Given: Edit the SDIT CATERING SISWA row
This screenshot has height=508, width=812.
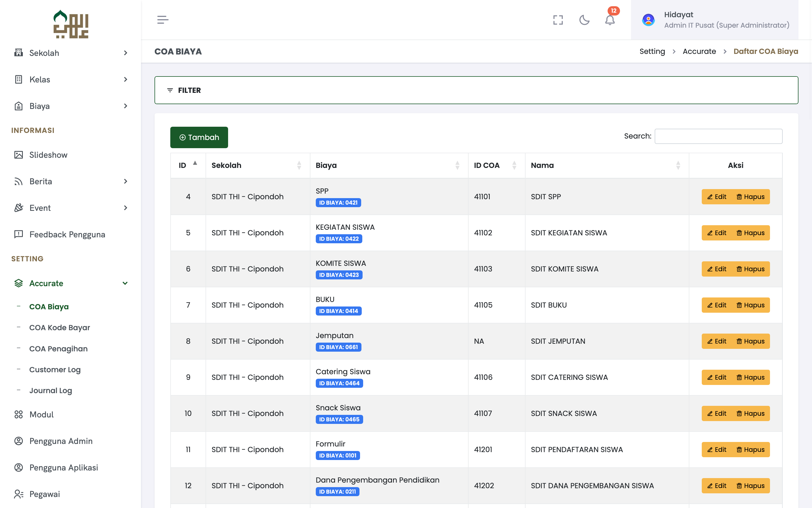Looking at the screenshot, I should click(717, 377).
